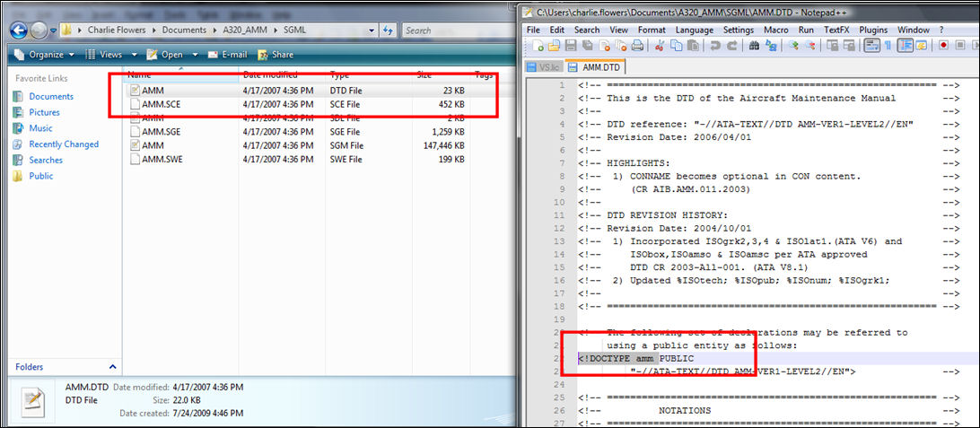The height and width of the screenshot is (428, 980).
Task: Switch to the VS.lic tab
Action: pyautogui.click(x=543, y=67)
